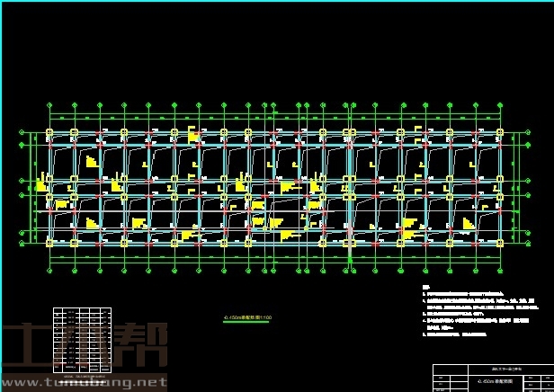
Task: Click the leftmost axis bubble in bottom row
Action: 49,272
